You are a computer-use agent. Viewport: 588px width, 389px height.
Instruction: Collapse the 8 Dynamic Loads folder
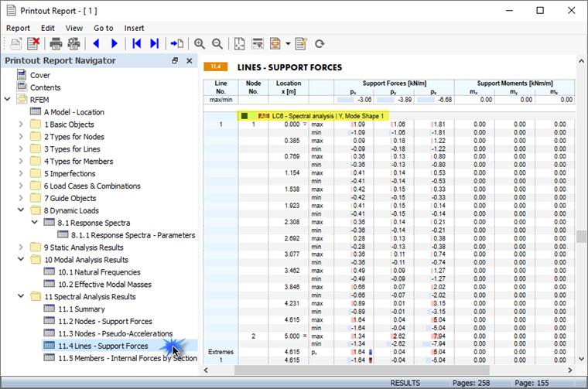(x=21, y=210)
